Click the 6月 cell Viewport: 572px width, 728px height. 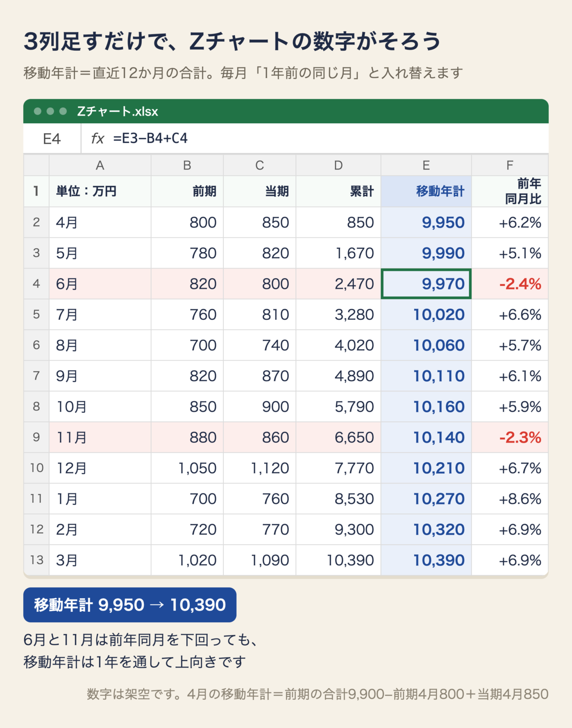[100, 284]
